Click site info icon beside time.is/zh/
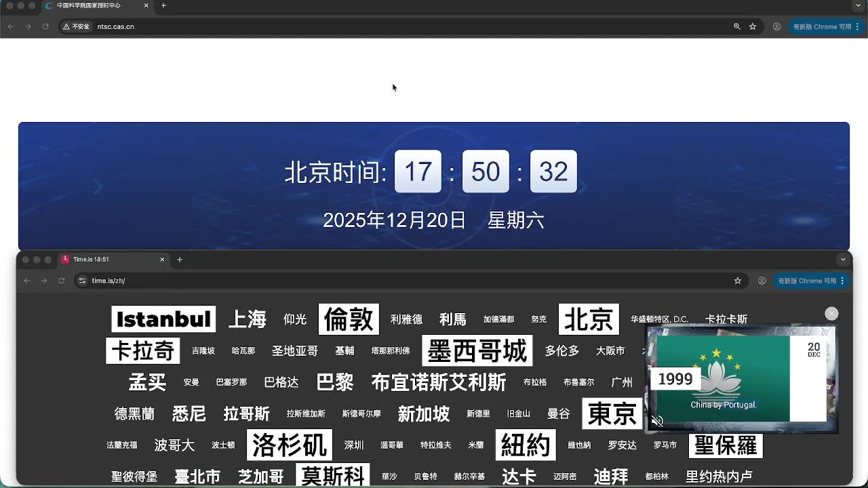Image resolution: width=868 pixels, height=488 pixels. tap(83, 281)
